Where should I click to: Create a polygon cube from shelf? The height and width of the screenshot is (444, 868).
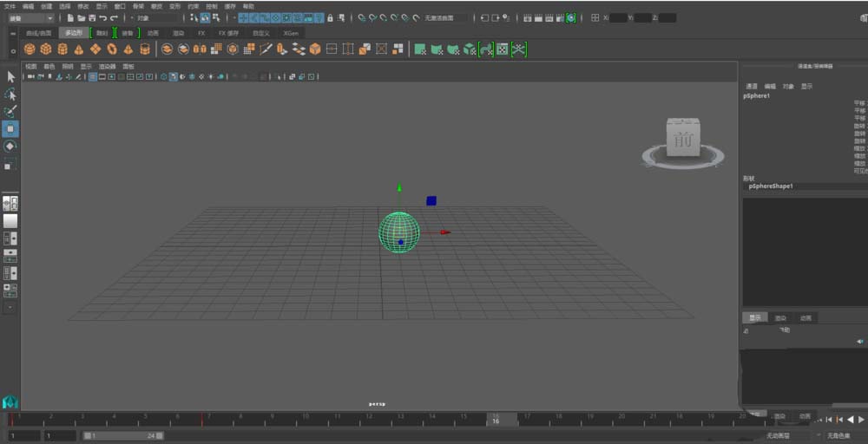pos(46,49)
